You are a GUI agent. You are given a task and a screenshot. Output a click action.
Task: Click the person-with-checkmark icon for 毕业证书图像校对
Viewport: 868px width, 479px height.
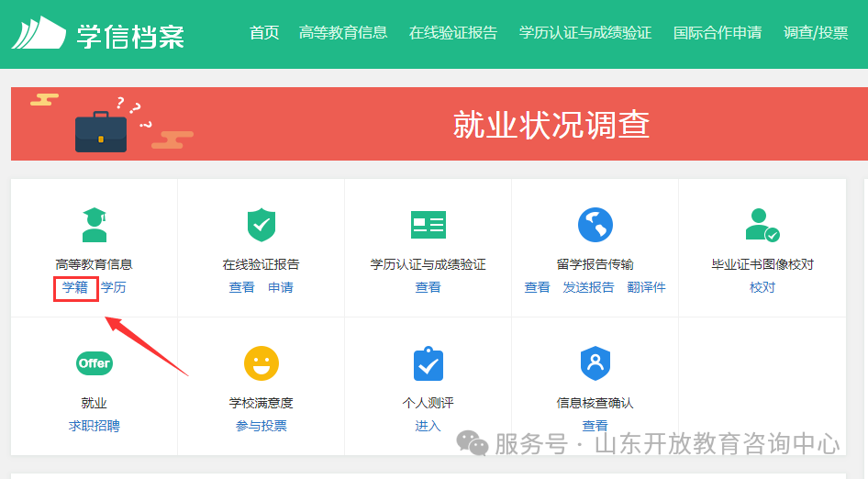762,225
